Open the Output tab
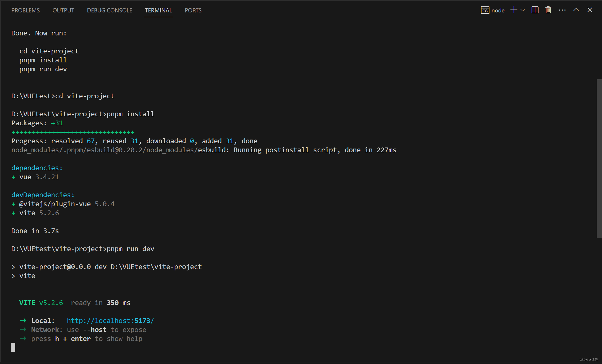Screen dimensions: 602x364 [63, 10]
